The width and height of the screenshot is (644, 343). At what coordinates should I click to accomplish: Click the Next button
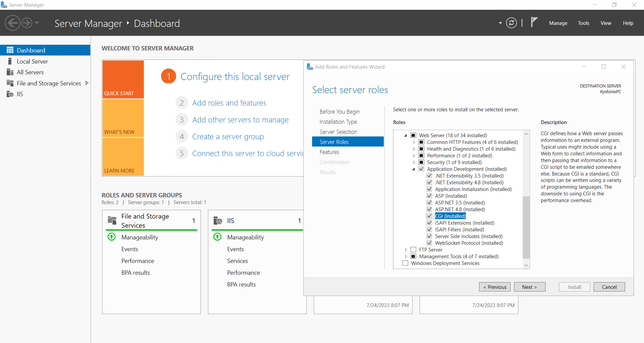[529, 287]
